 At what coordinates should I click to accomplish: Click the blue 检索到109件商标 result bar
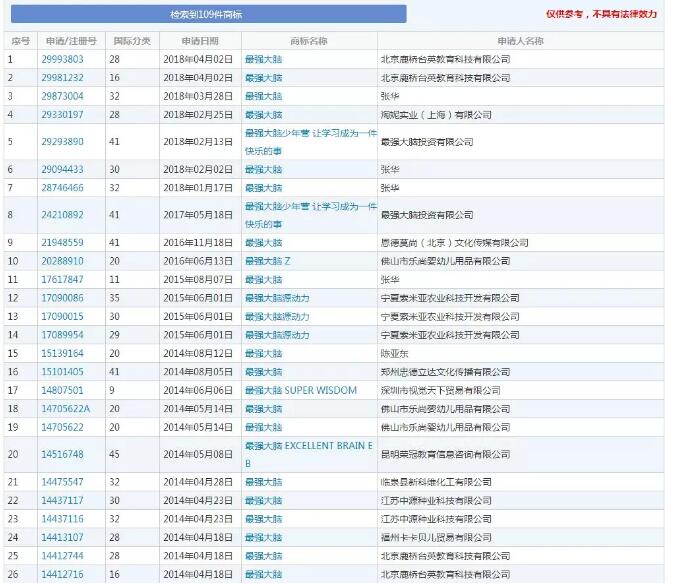click(x=209, y=14)
